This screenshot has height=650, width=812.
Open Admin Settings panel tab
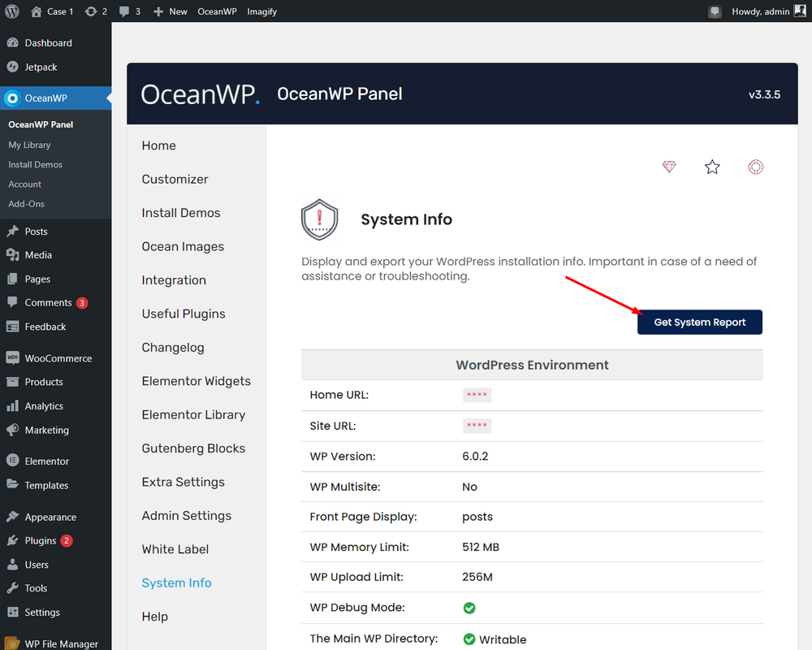[x=187, y=516]
